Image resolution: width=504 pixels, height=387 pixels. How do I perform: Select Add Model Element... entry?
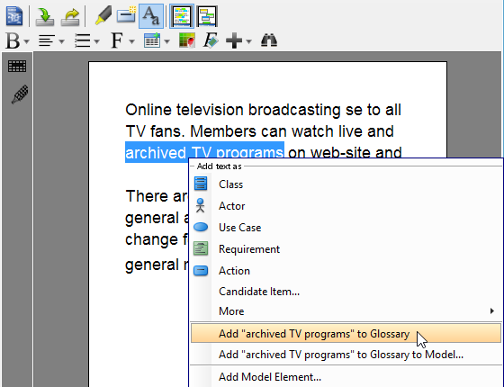[346, 377]
